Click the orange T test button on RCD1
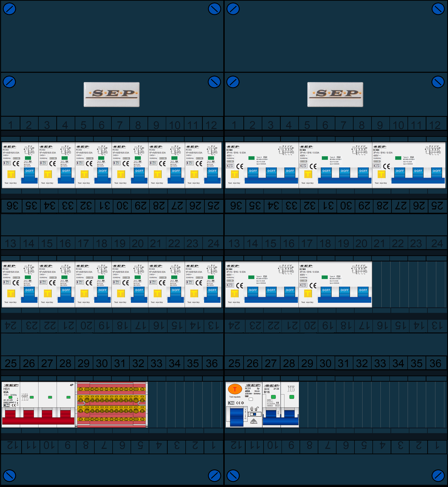 coord(235,389)
